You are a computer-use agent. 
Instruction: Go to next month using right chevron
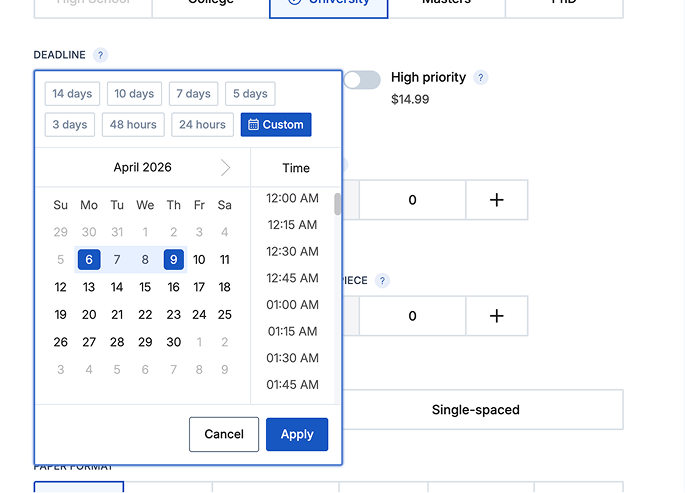[x=225, y=168]
